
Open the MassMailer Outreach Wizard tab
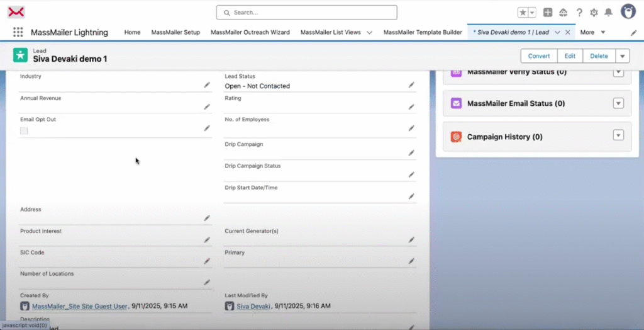click(x=250, y=32)
